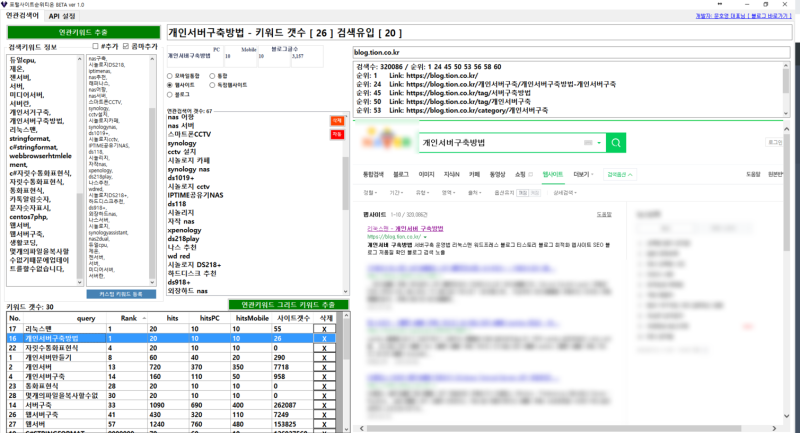Click the right arrow of the browser horizontal scrollbar
The width and height of the screenshot is (800, 433).
click(x=774, y=428)
